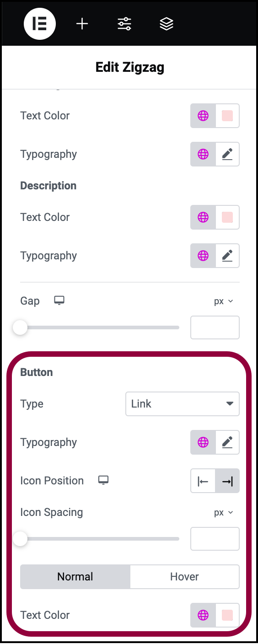258x644 pixels.
Task: Change Gap unit px dropdown
Action: pyautogui.click(x=224, y=301)
